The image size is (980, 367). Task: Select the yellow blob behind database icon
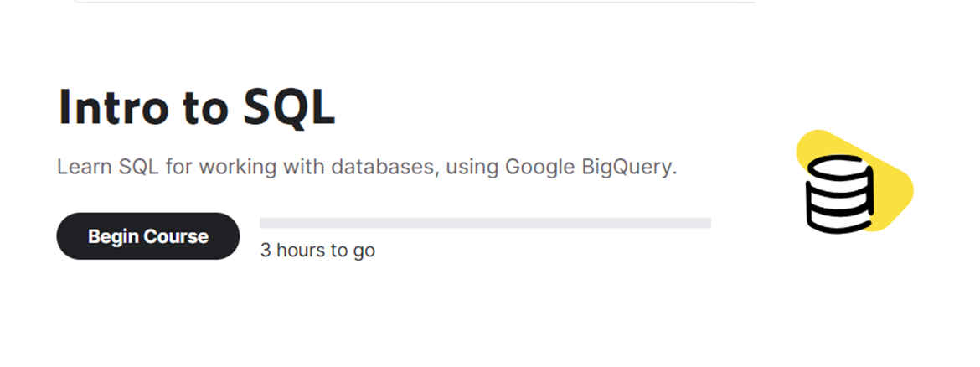[x=854, y=180]
